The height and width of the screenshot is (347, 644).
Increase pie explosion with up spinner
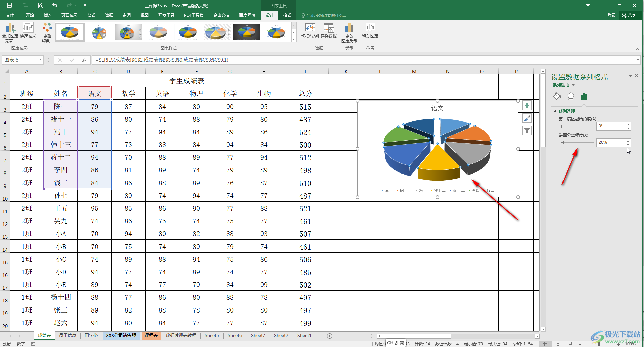tap(628, 141)
